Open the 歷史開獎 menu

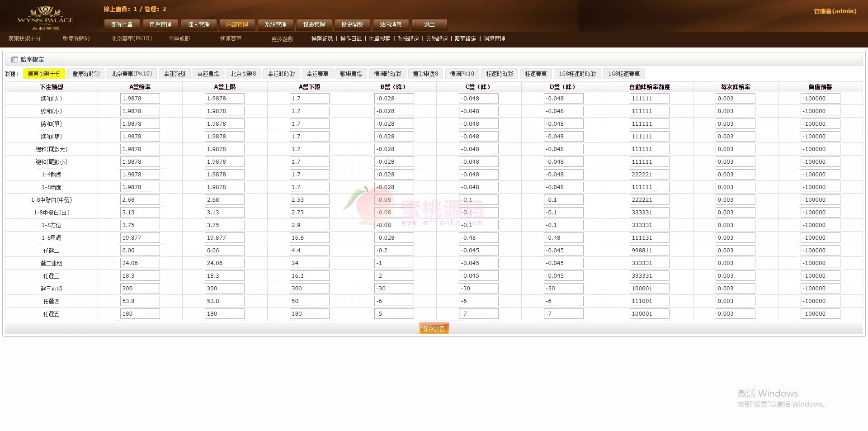coord(352,24)
